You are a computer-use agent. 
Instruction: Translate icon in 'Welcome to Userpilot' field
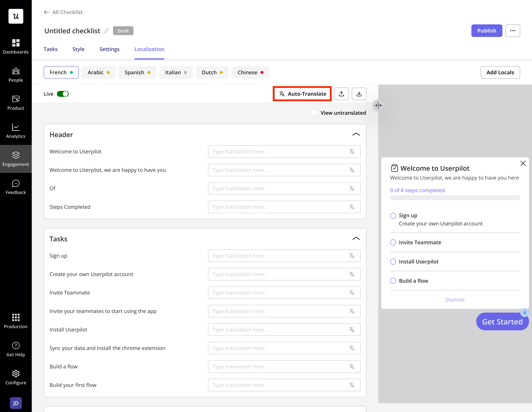point(352,152)
